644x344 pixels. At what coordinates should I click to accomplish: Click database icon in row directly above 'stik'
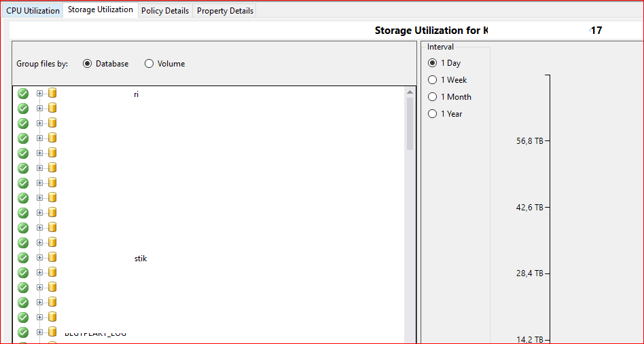tap(52, 243)
